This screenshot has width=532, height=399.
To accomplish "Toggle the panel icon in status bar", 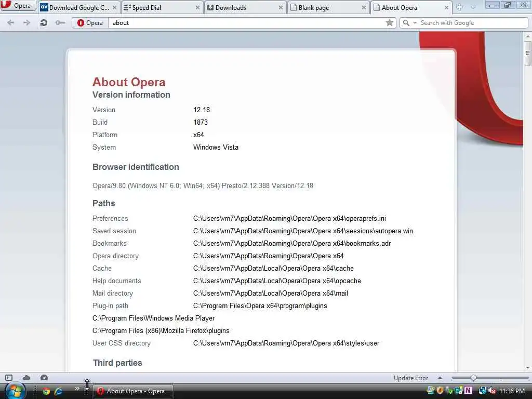I will point(9,378).
